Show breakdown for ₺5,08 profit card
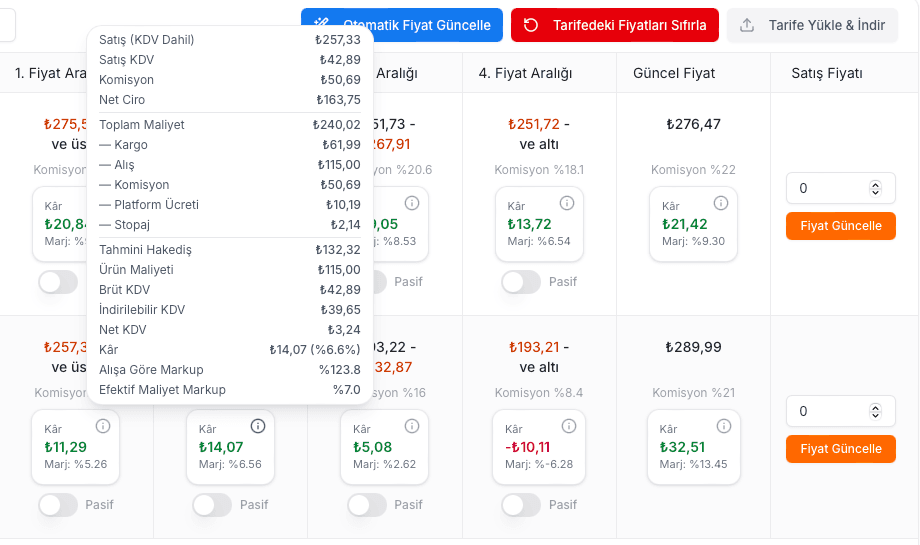The height and width of the screenshot is (545, 920). click(x=412, y=426)
